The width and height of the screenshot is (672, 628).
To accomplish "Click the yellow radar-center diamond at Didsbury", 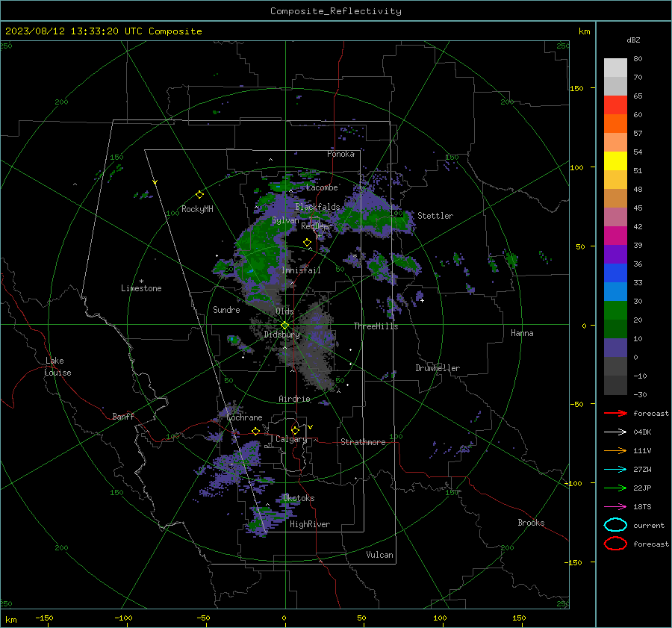I will [284, 326].
